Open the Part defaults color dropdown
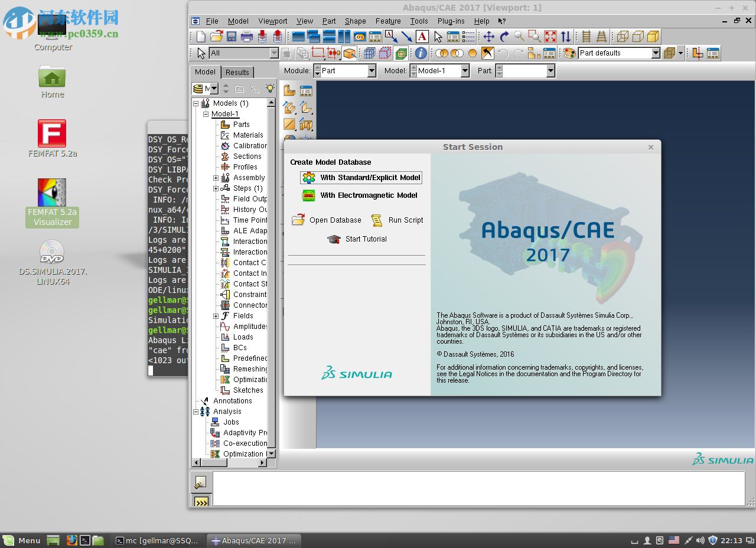This screenshot has width=756, height=548. pyautogui.click(x=656, y=53)
